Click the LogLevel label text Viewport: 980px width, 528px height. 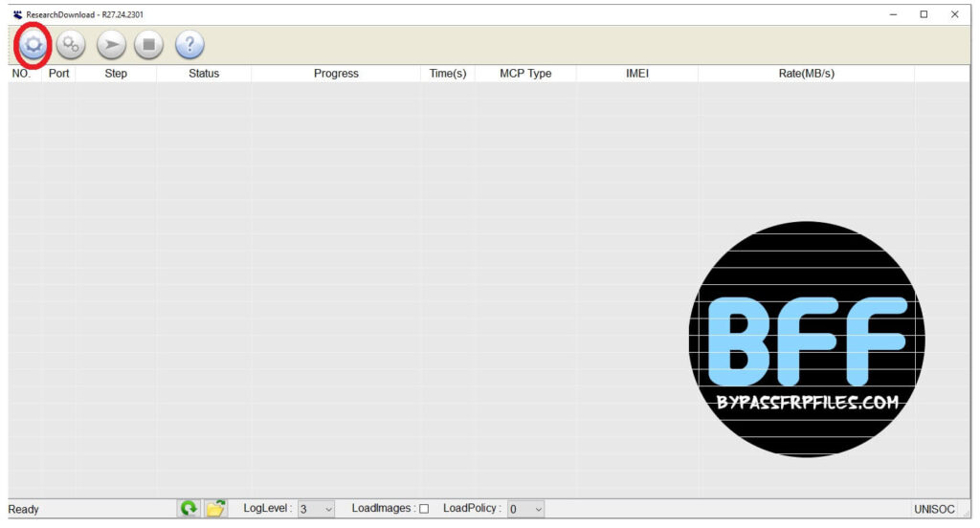pyautogui.click(x=268, y=508)
